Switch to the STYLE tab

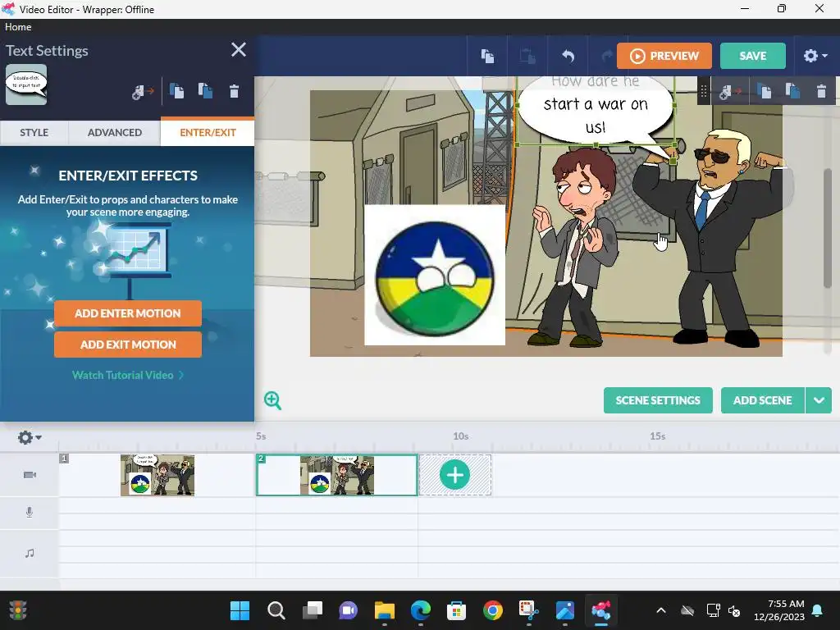pyautogui.click(x=34, y=132)
